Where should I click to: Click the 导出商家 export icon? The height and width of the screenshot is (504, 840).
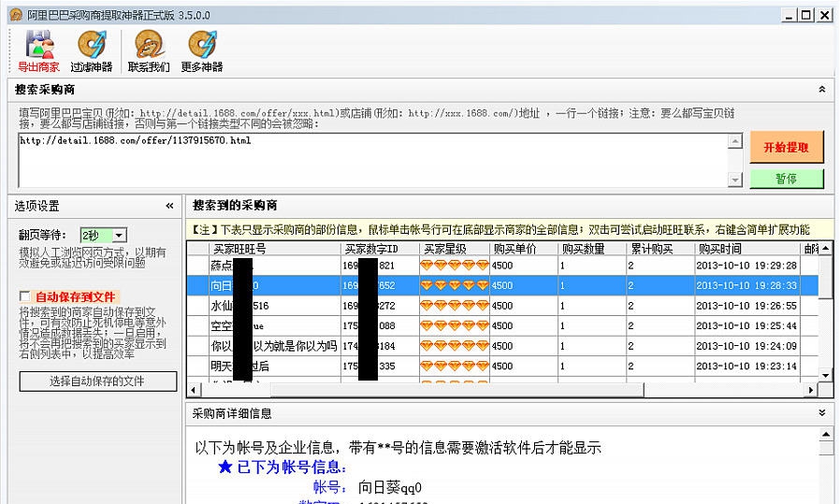coord(38,51)
